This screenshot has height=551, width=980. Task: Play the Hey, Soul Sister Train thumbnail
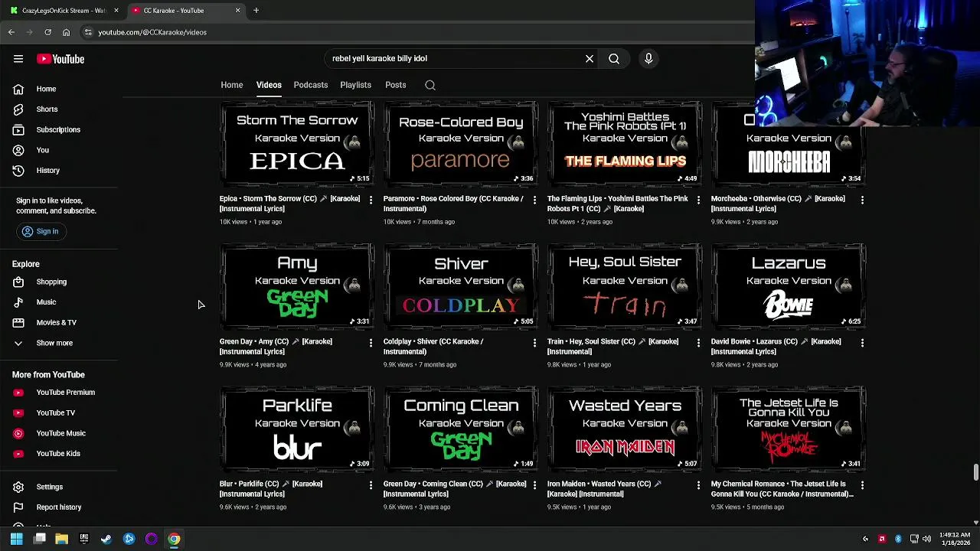click(625, 286)
